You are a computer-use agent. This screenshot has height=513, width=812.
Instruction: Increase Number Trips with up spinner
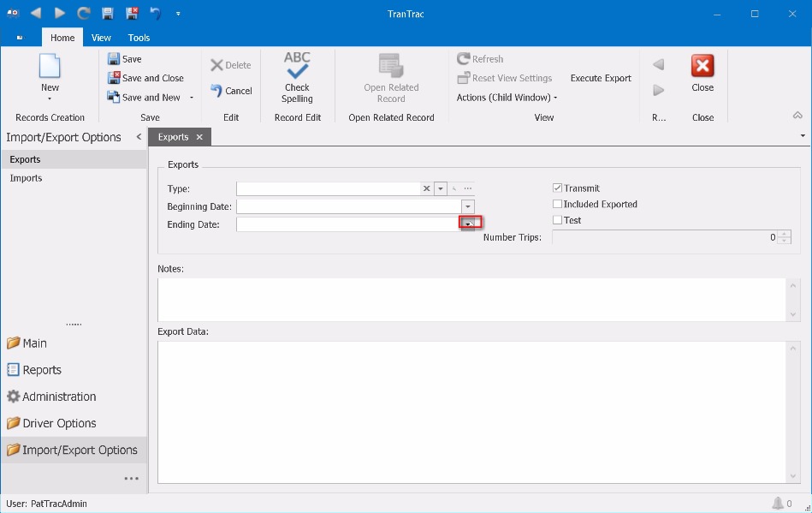coord(785,234)
